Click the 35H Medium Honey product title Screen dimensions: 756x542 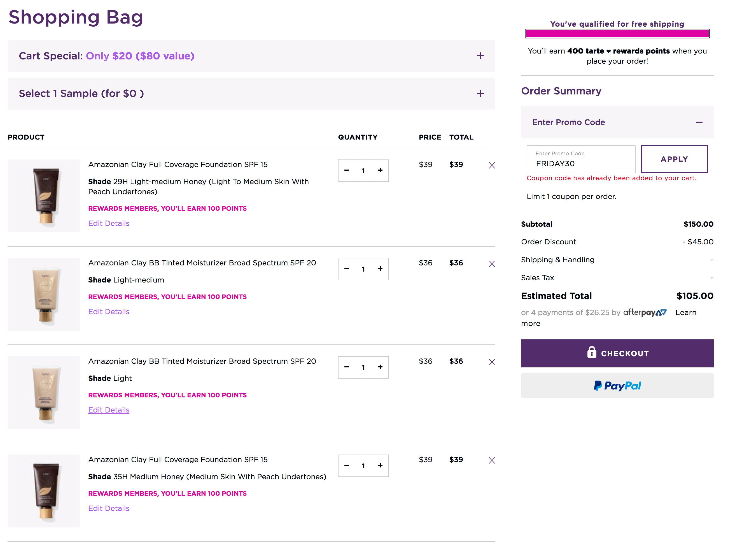coord(178,460)
